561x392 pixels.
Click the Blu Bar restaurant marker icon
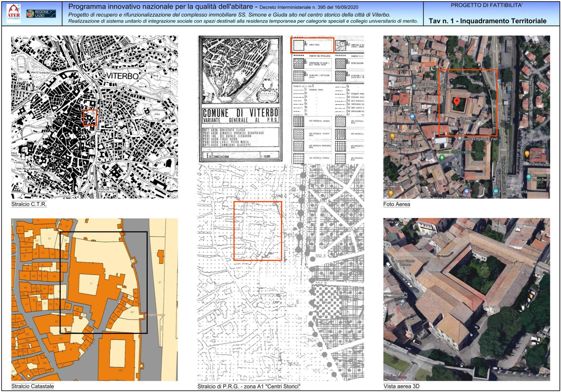click(x=527, y=154)
